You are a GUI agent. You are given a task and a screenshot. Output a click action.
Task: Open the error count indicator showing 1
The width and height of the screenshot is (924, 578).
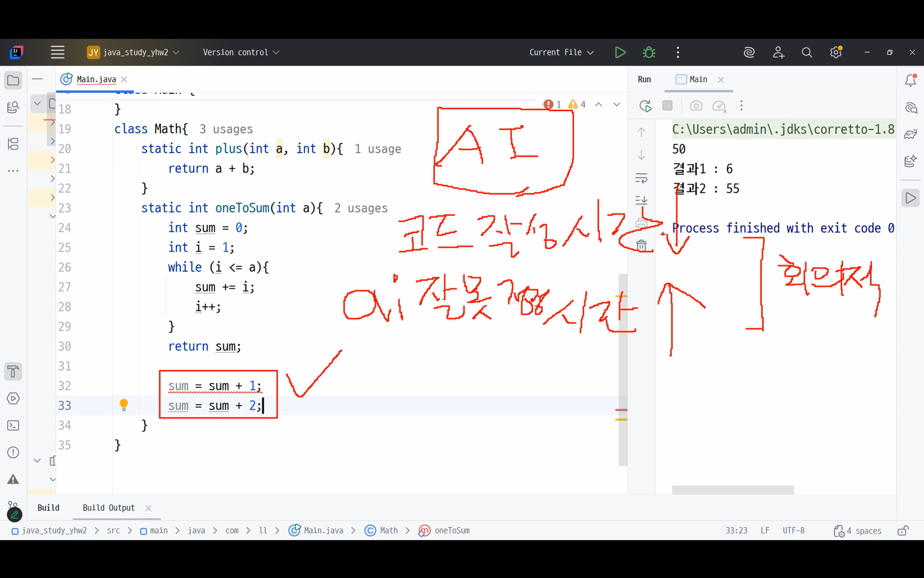pyautogui.click(x=552, y=104)
